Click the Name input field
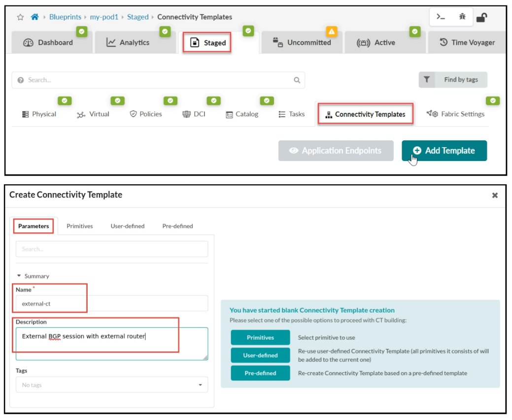The width and height of the screenshot is (512, 420). point(112,304)
